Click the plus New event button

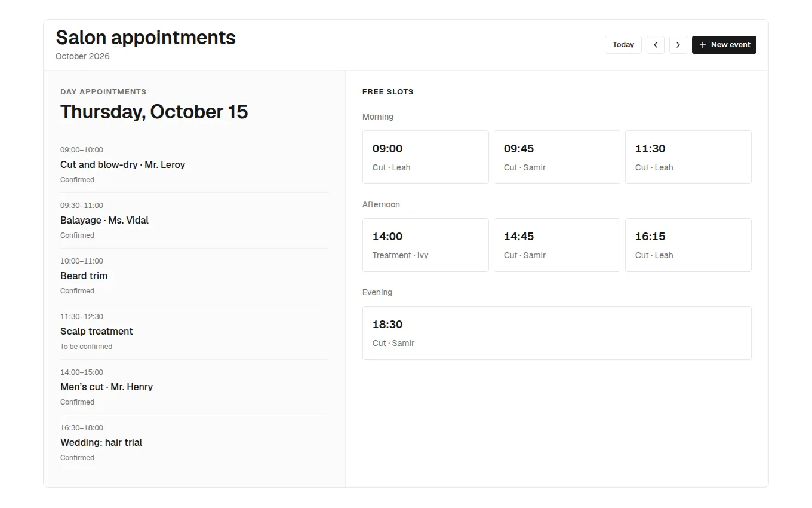(724, 45)
